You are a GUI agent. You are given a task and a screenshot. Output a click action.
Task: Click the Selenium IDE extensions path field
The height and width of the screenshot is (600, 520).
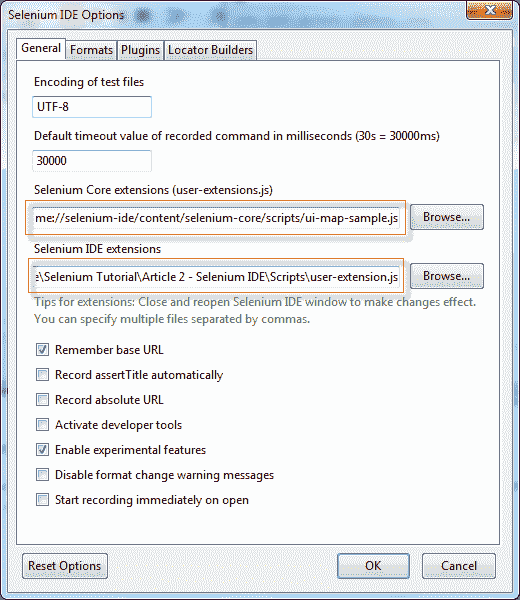point(216,277)
